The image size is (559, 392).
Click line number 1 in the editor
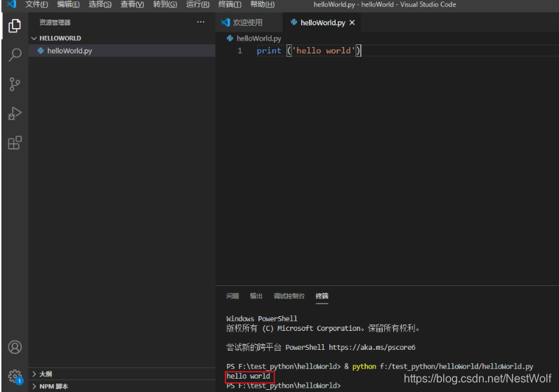coord(240,51)
